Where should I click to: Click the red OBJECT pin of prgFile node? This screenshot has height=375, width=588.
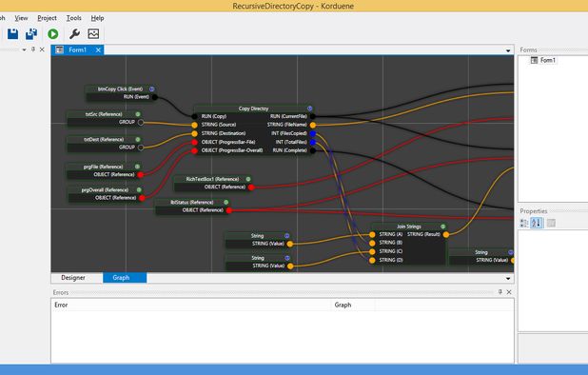[x=140, y=175]
